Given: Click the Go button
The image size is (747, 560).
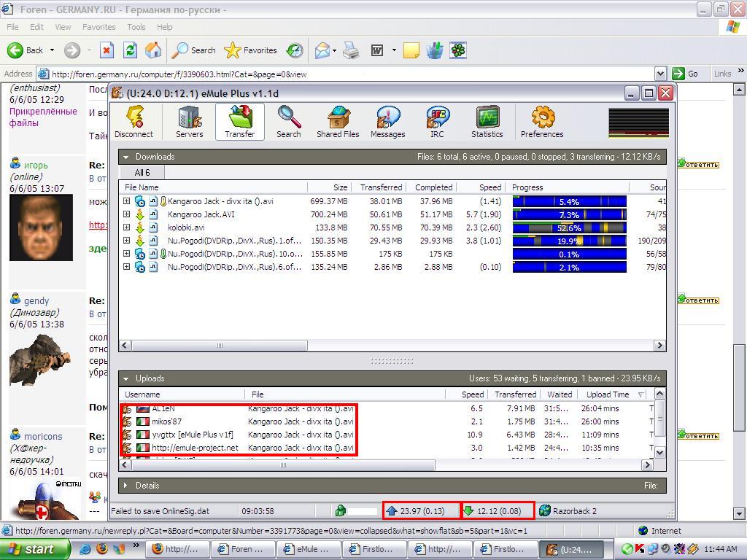Looking at the screenshot, I should (686, 74).
